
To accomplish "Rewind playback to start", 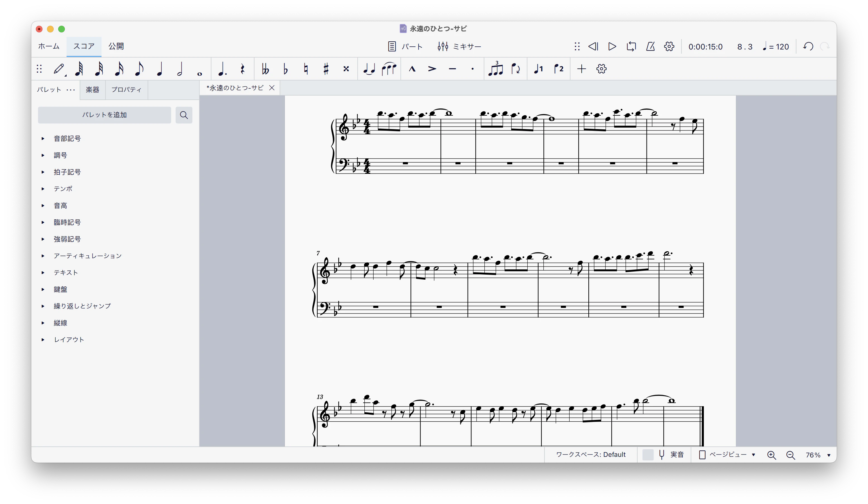I will tap(593, 46).
